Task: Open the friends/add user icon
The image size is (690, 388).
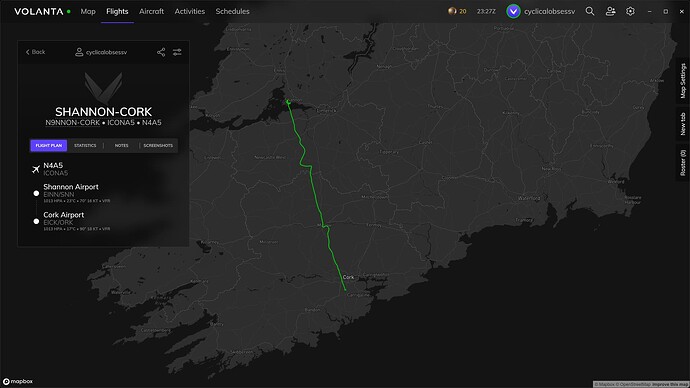Action: pos(610,11)
